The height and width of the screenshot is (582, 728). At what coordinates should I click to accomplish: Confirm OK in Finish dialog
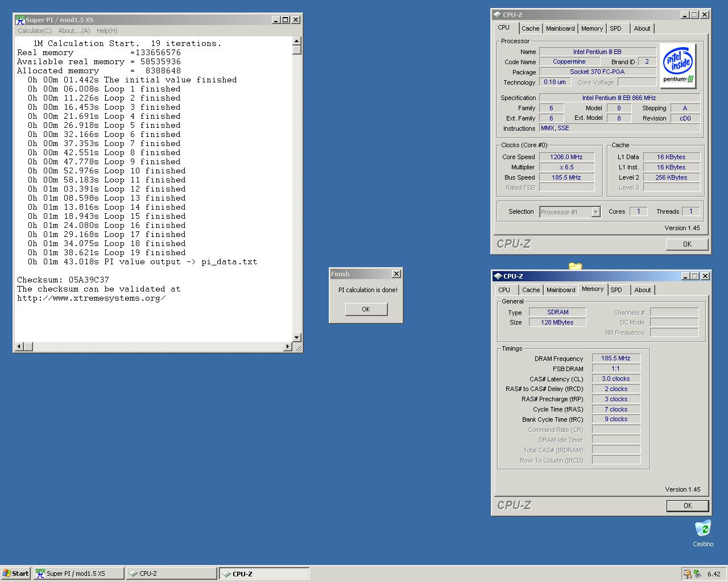click(366, 309)
